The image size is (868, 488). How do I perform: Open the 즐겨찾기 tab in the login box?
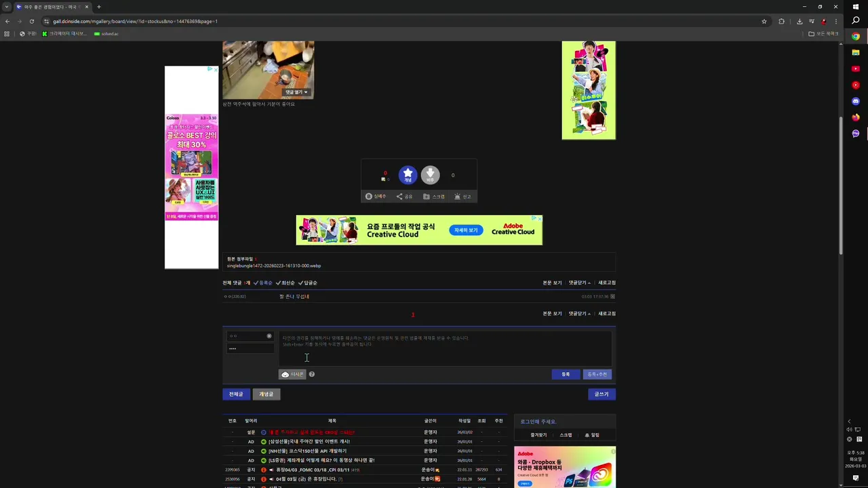point(538,435)
